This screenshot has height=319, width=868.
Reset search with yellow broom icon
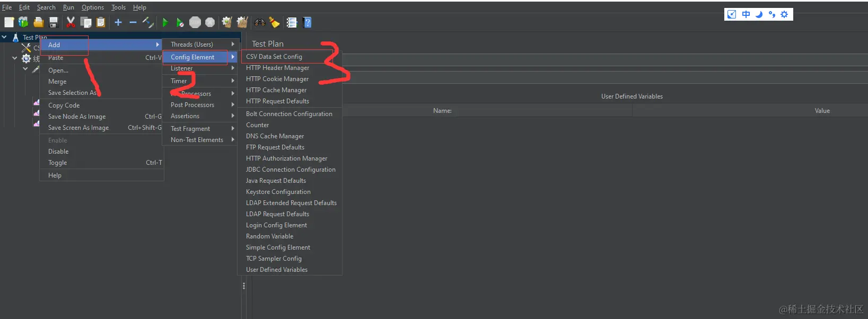coord(274,22)
